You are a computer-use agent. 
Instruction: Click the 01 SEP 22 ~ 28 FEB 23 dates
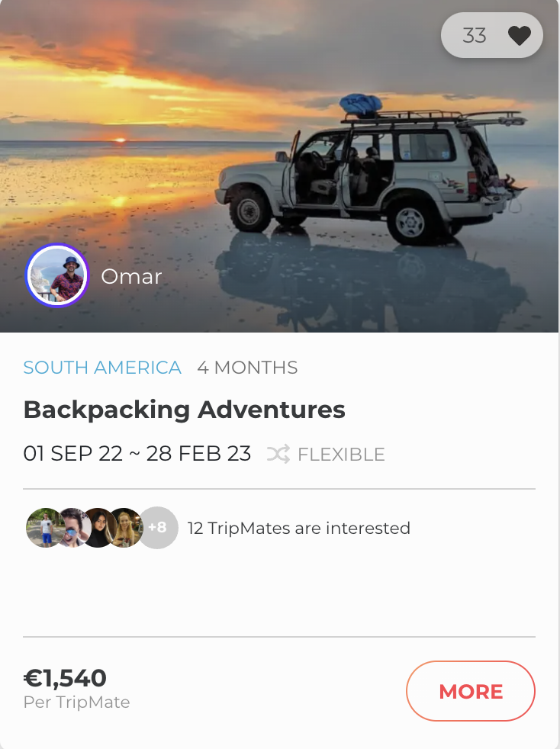[137, 454]
